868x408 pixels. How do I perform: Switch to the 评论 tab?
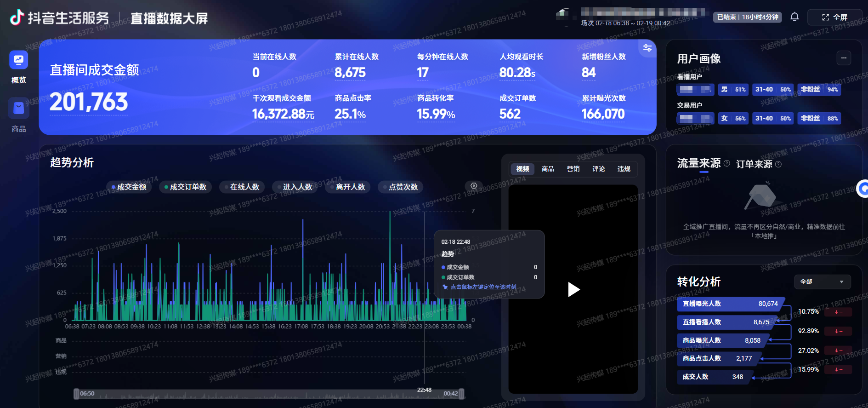(x=598, y=169)
